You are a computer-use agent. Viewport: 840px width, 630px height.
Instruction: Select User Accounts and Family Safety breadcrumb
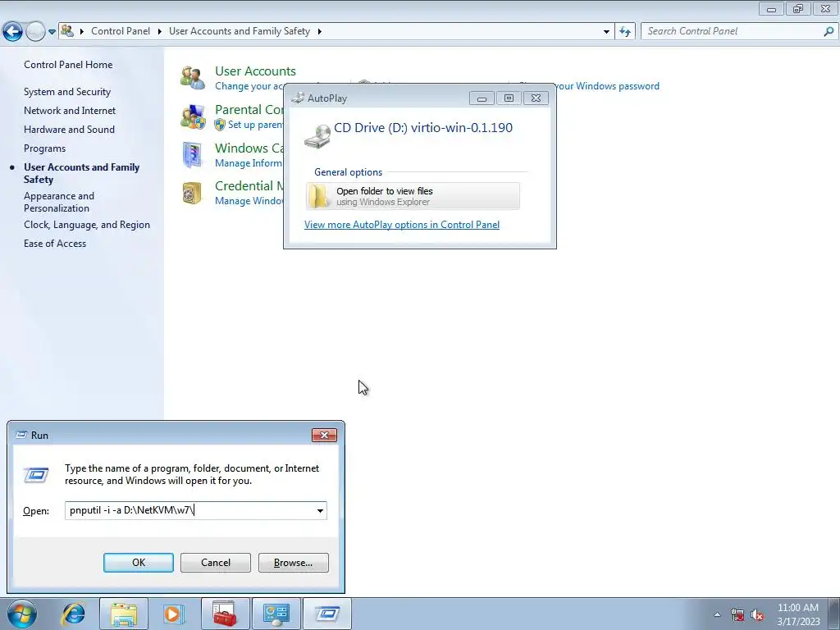click(x=240, y=31)
